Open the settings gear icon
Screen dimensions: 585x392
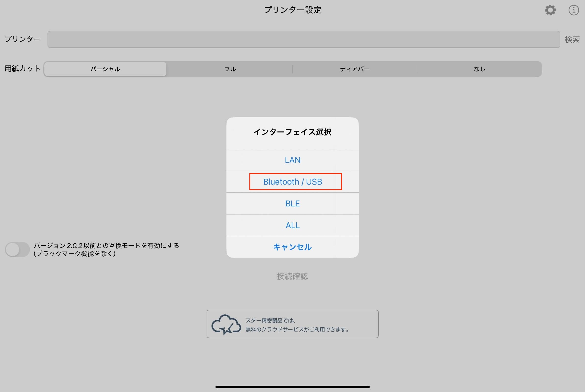point(550,10)
